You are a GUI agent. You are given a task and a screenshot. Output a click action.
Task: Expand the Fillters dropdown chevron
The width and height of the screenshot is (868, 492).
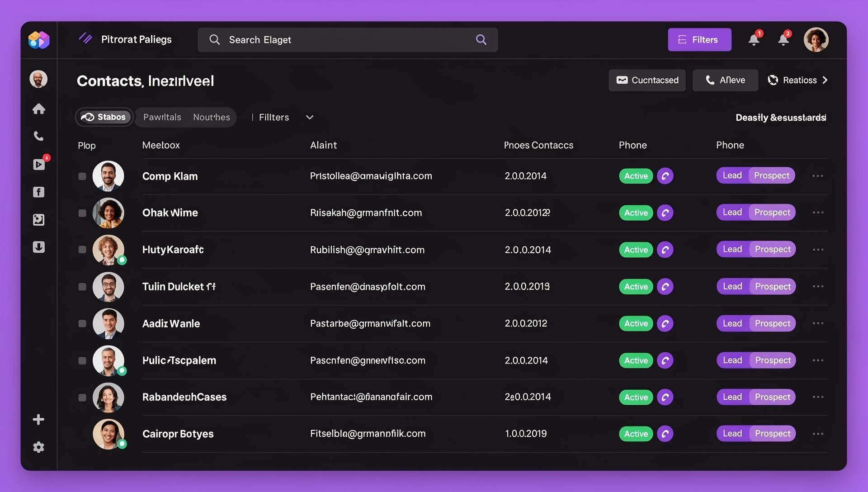coord(310,118)
